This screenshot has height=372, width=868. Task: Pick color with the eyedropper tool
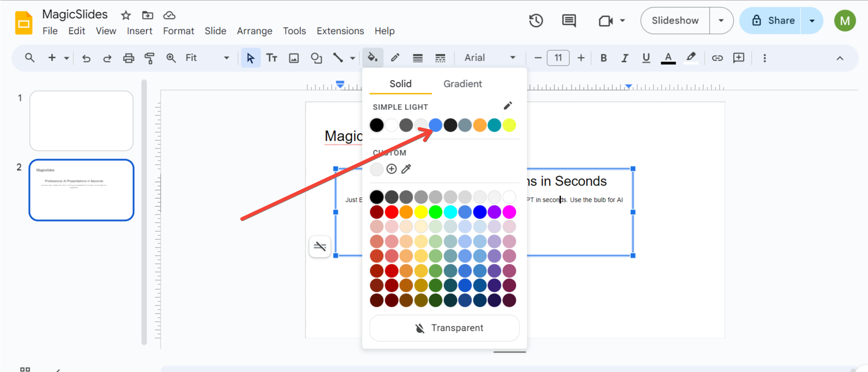[x=406, y=169]
